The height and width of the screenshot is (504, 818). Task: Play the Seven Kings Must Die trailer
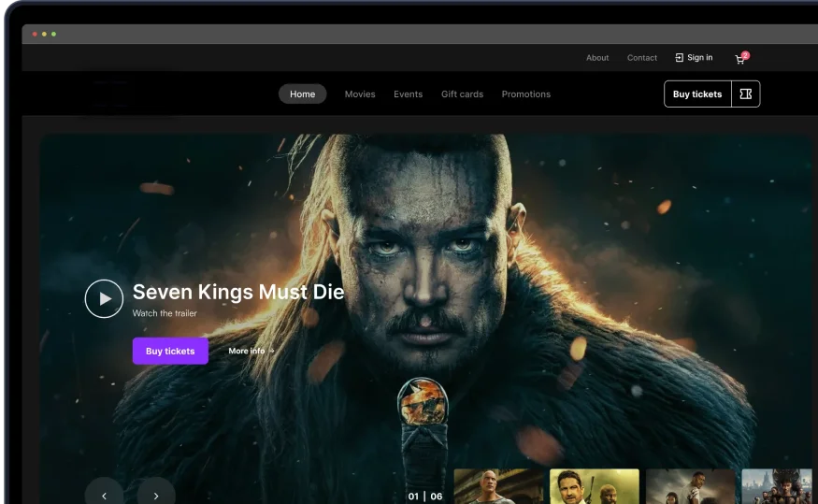(105, 298)
